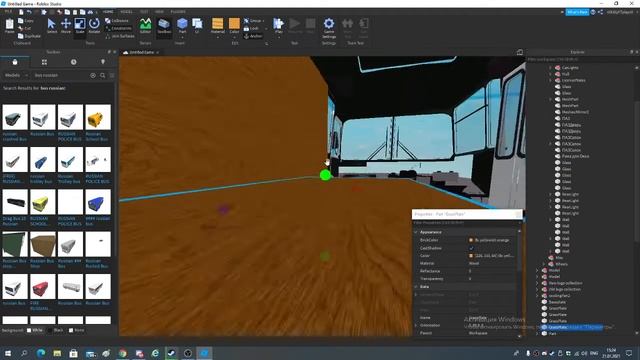The image size is (640, 360).
Task: Open the Models category dropdown
Action: pos(16,76)
